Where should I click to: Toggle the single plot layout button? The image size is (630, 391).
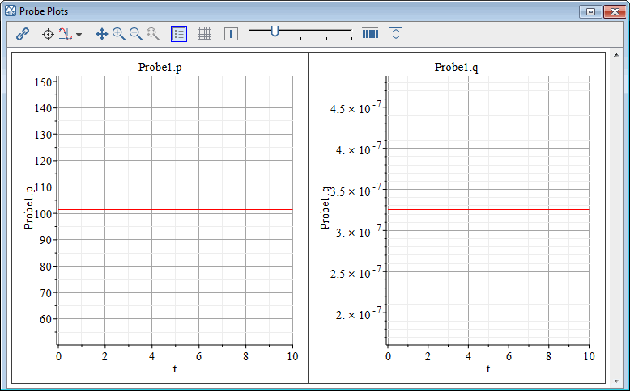(x=231, y=34)
